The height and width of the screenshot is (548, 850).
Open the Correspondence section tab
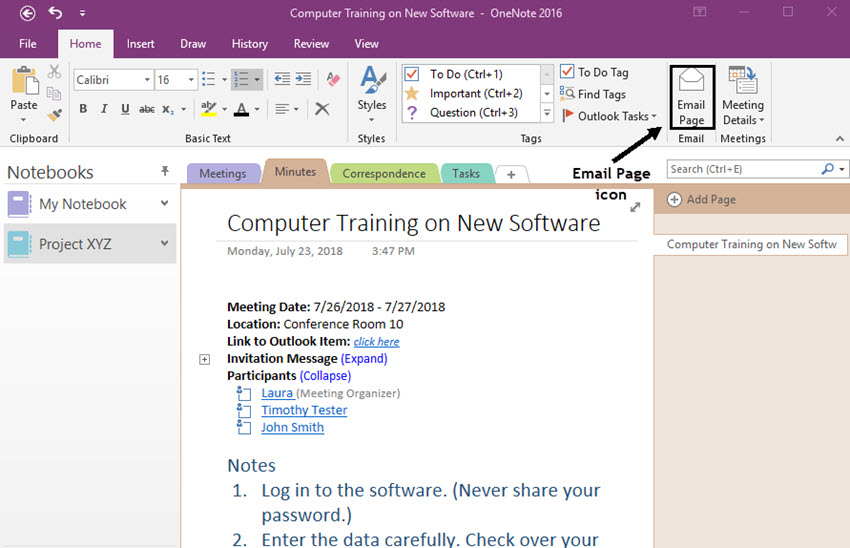coord(384,173)
